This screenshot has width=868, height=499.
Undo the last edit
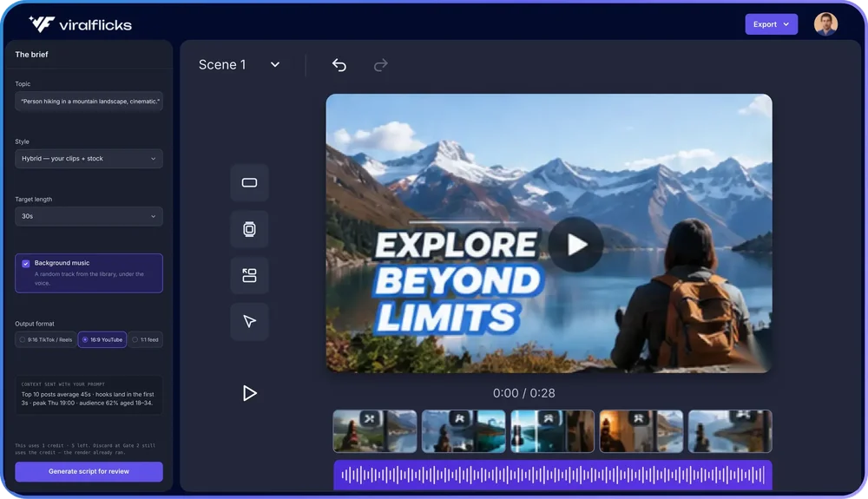339,65
